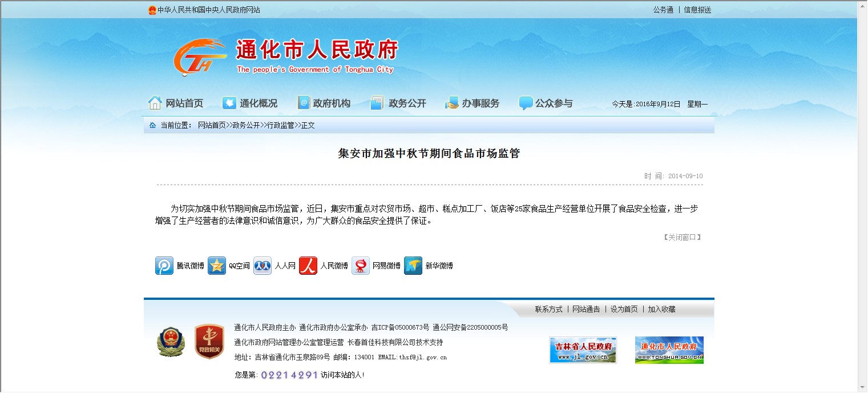
Task: Open the 办事服务 navigation item
Action: [473, 103]
